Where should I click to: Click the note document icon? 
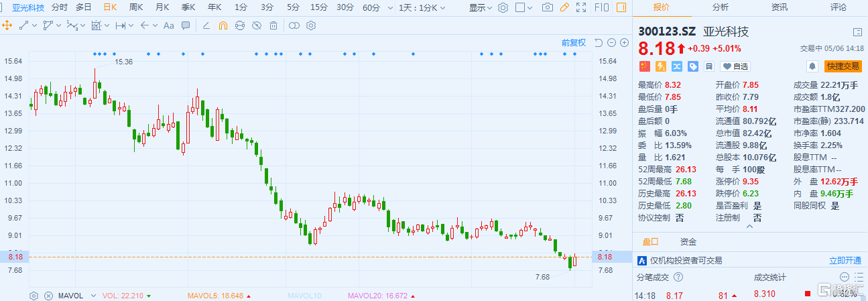click(708, 66)
